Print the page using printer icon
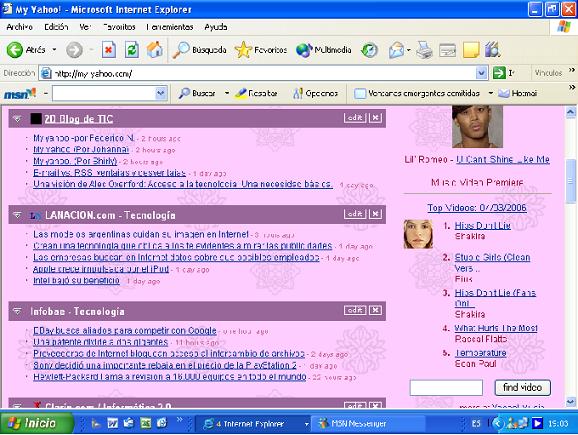Viewport: 578px width, 435px height. click(424, 50)
